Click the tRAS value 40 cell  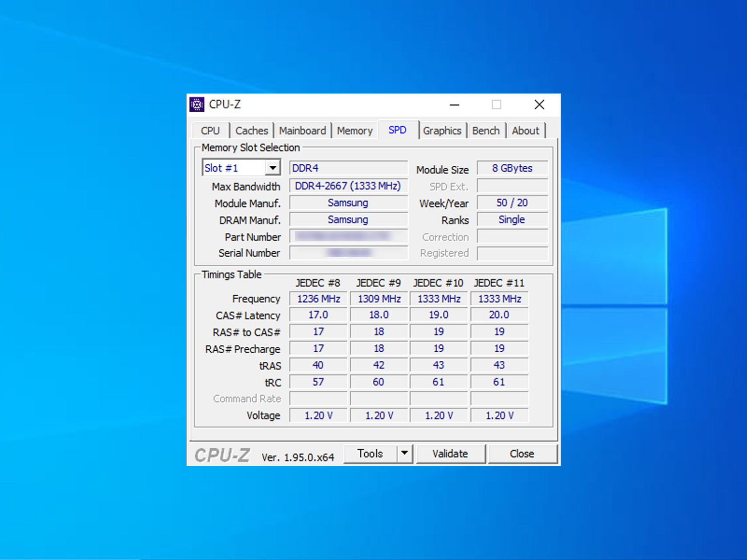click(x=318, y=365)
